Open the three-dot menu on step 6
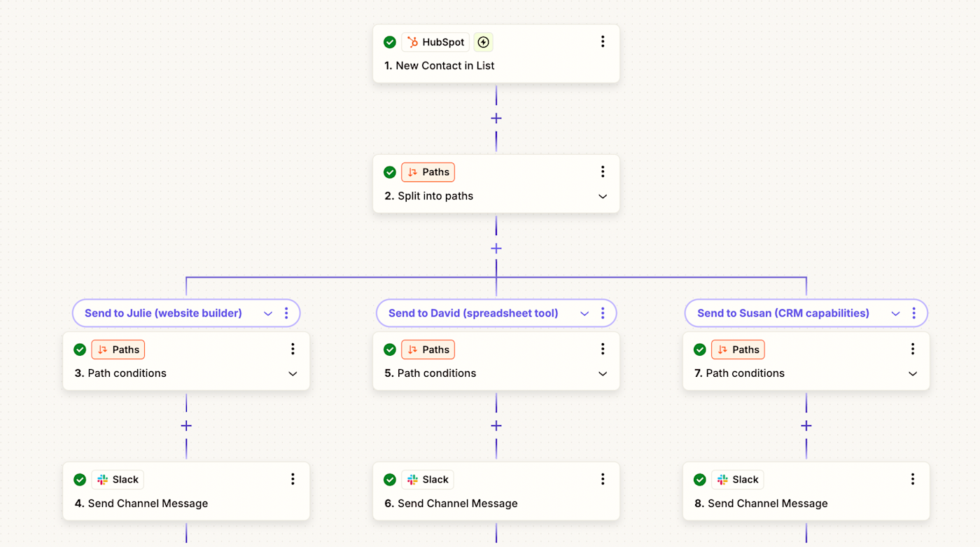Screen dimensions: 980x547 [x=603, y=479]
